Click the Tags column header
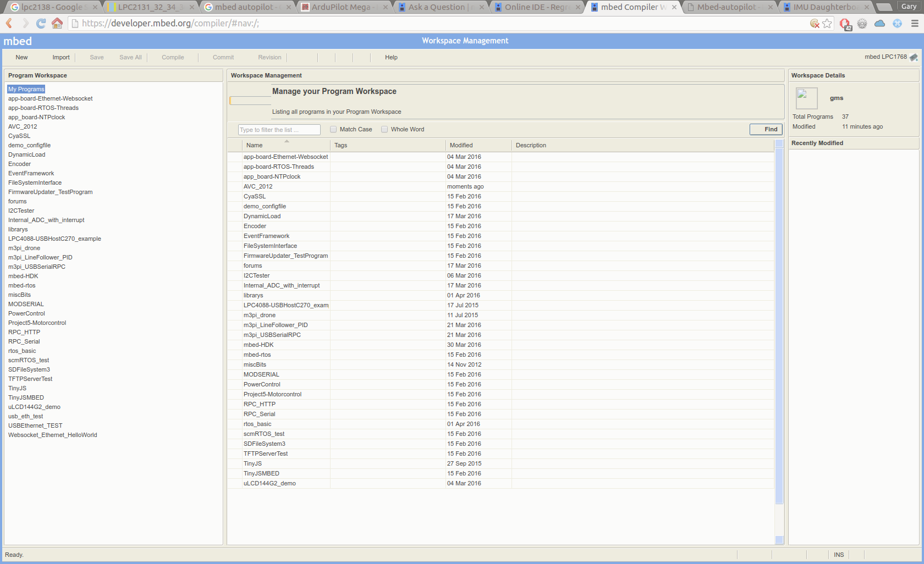Screen dimensions: 924x564 click(x=388, y=145)
